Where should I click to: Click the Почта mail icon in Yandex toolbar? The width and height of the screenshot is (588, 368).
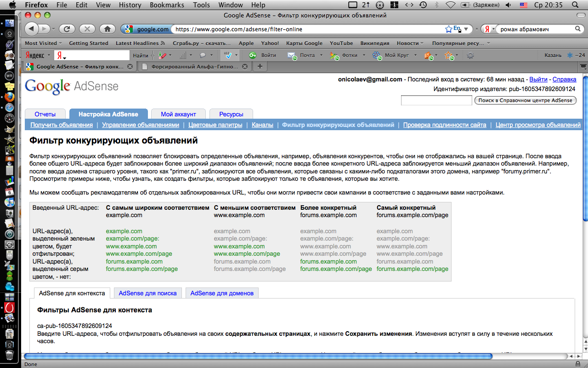point(292,55)
